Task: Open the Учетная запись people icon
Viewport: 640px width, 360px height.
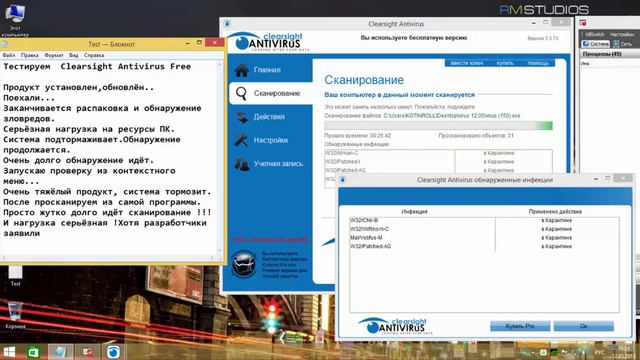Action: pos(242,164)
